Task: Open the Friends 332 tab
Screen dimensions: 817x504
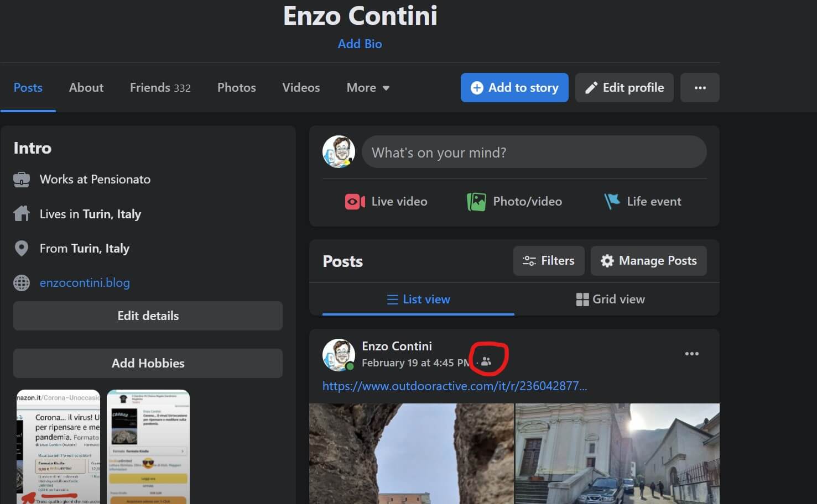Action: 160,88
